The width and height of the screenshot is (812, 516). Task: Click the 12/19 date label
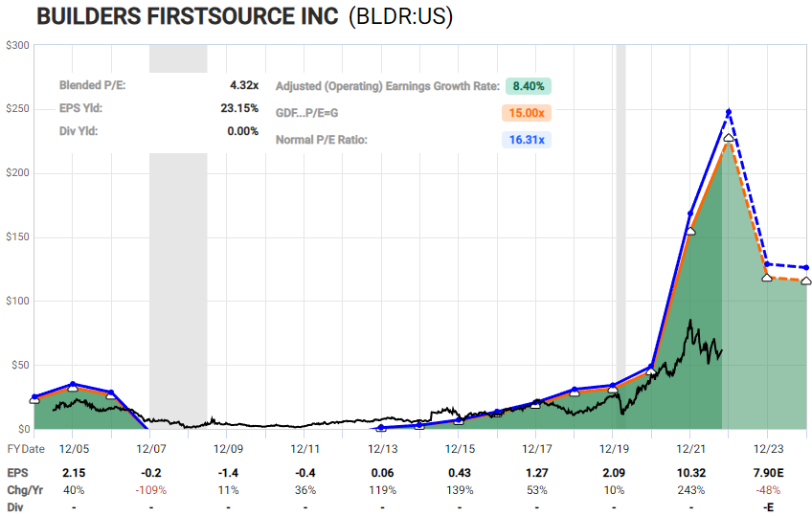coord(614,449)
